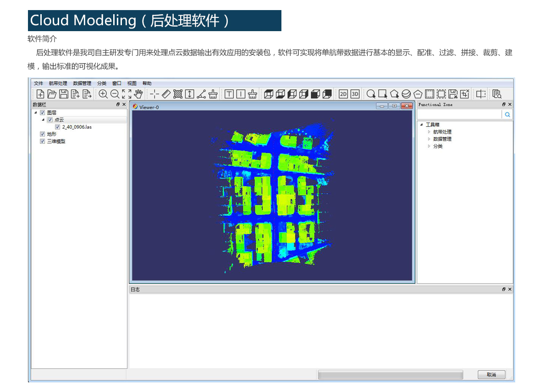This screenshot has width=550, height=392.
Task: Toggle the 三维模型 layer checkbox
Action: 43,142
